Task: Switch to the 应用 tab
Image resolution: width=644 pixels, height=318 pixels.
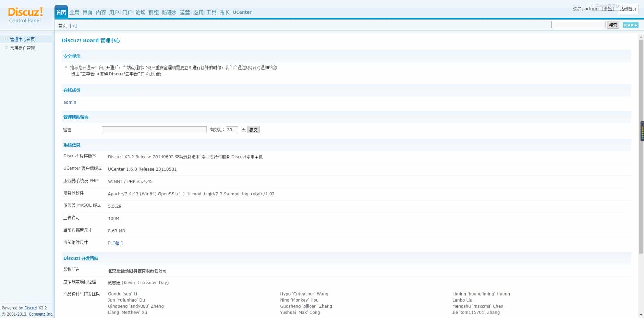Action: 198,12
